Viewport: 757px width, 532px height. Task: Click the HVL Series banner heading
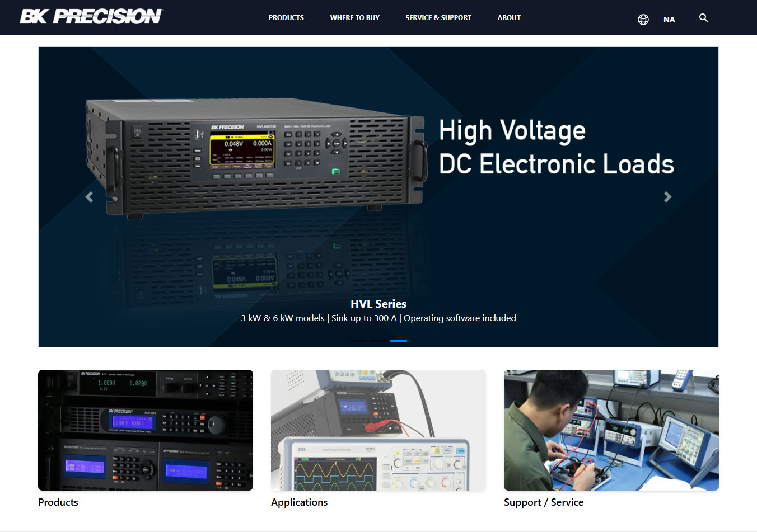378,304
